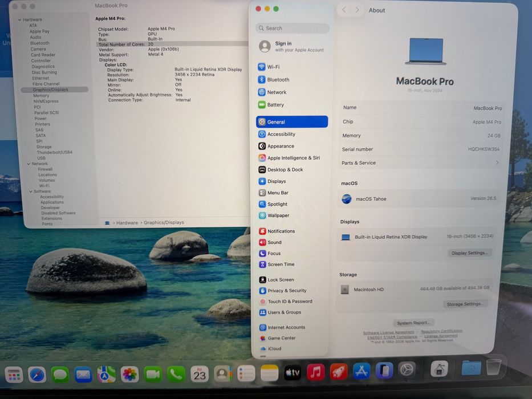Click the System Settings search field

pyautogui.click(x=292, y=28)
